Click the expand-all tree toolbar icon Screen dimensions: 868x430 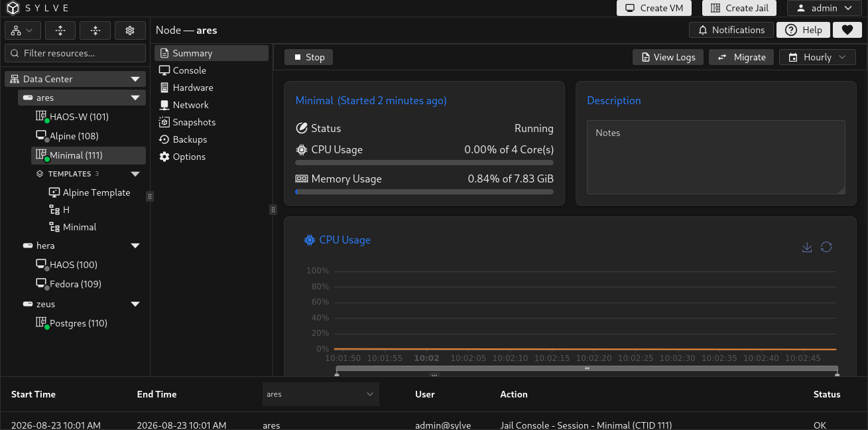[60, 31]
